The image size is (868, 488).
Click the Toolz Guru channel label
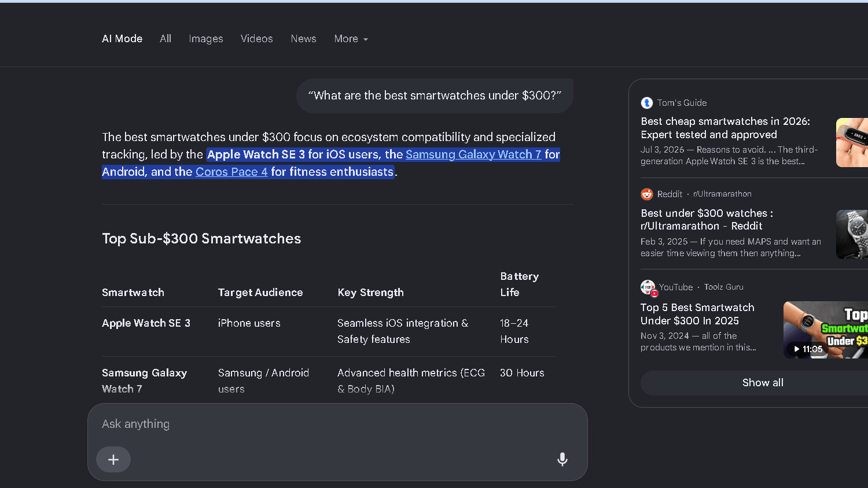pyautogui.click(x=723, y=287)
